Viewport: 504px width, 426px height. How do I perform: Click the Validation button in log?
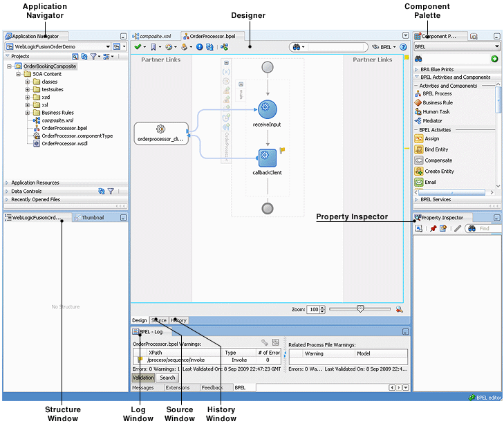tap(143, 378)
